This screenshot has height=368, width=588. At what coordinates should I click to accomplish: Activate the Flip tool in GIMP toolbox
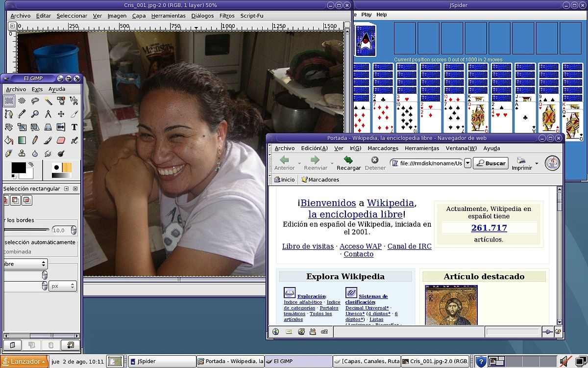(61, 127)
